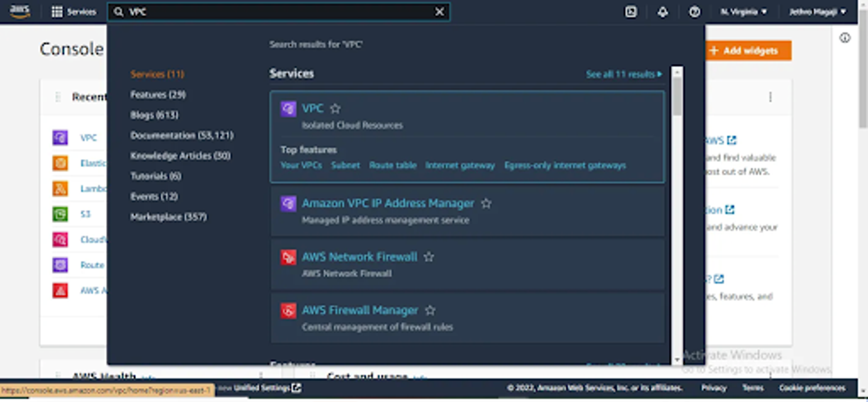Click the recently visited Elastic service icon
The height and width of the screenshot is (402, 868).
pos(60,163)
